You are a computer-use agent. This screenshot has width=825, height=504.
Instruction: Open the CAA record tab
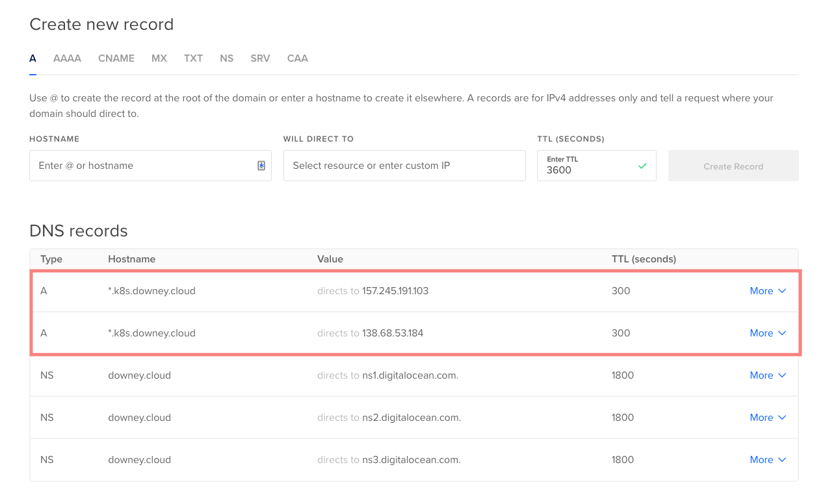click(x=298, y=58)
